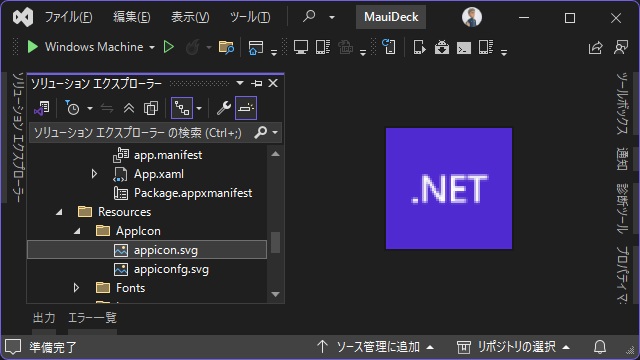Click the window layout toolbar icon
Viewport: 640px width, 360px height.
[x=256, y=47]
